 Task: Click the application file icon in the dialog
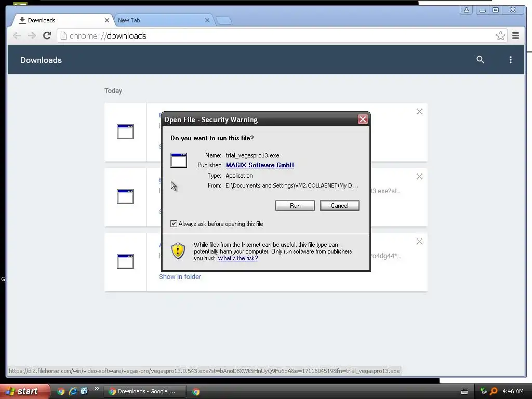tap(179, 161)
